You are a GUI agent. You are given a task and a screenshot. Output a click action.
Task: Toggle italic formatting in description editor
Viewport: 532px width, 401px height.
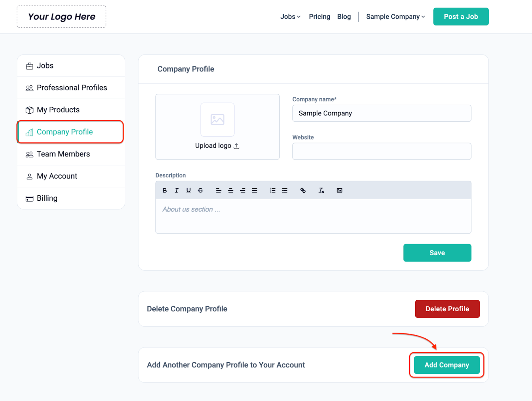[177, 190]
